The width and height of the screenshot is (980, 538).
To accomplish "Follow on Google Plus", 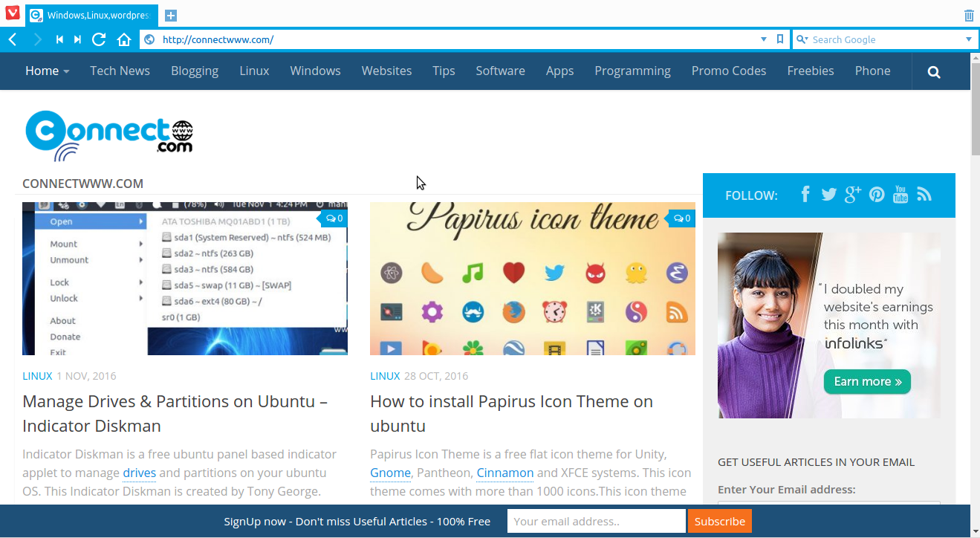I will (853, 195).
